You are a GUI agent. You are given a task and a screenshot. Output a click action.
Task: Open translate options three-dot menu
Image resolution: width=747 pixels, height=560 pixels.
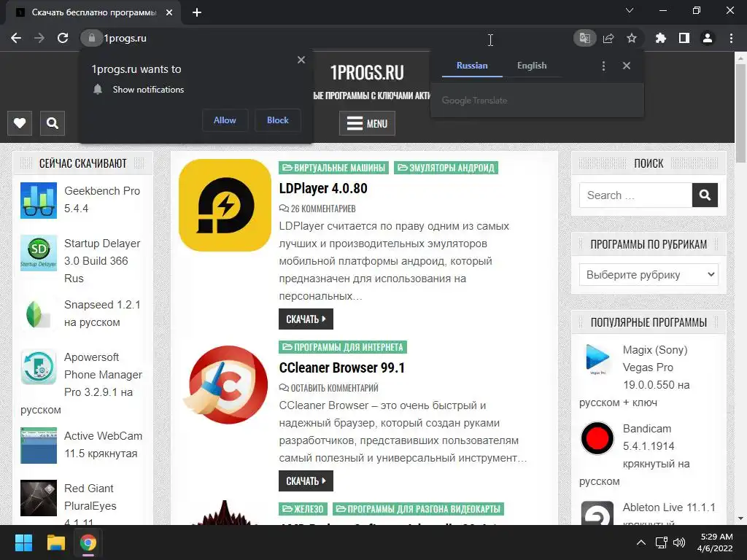[x=603, y=66]
